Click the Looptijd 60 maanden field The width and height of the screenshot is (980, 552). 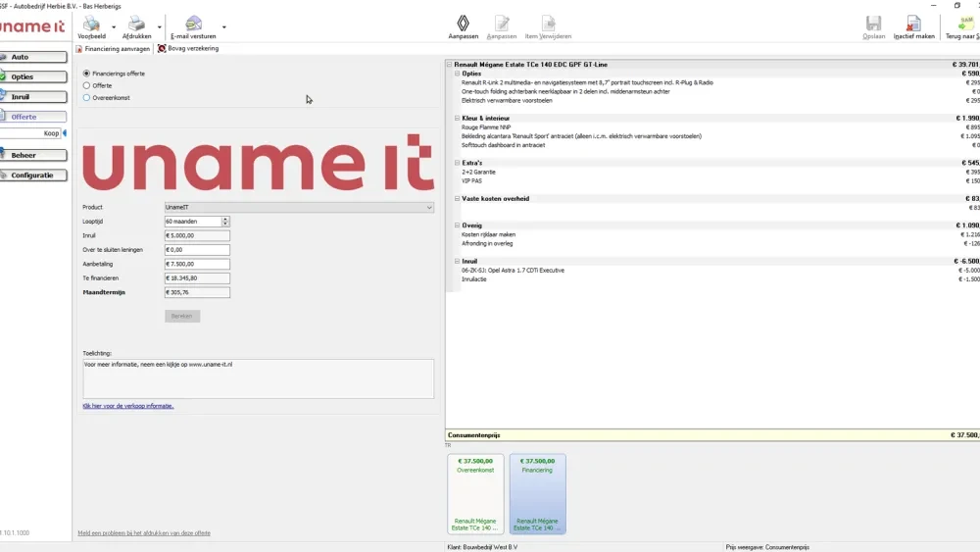click(x=193, y=222)
